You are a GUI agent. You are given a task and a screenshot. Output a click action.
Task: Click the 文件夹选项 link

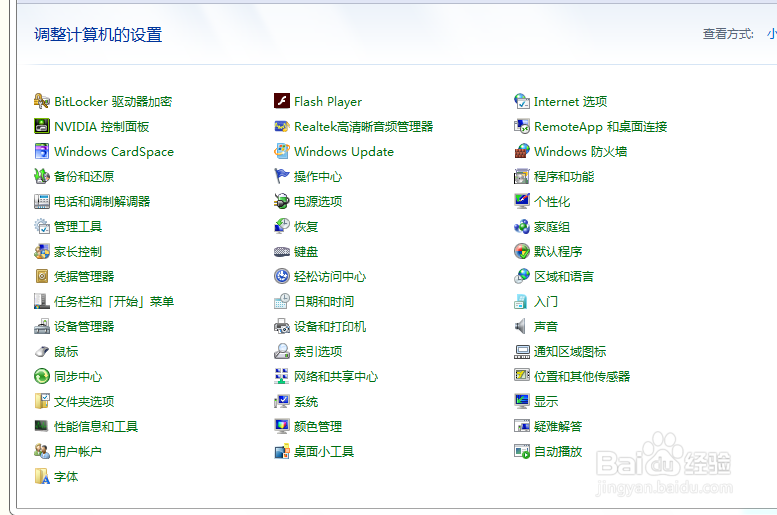[x=84, y=401]
